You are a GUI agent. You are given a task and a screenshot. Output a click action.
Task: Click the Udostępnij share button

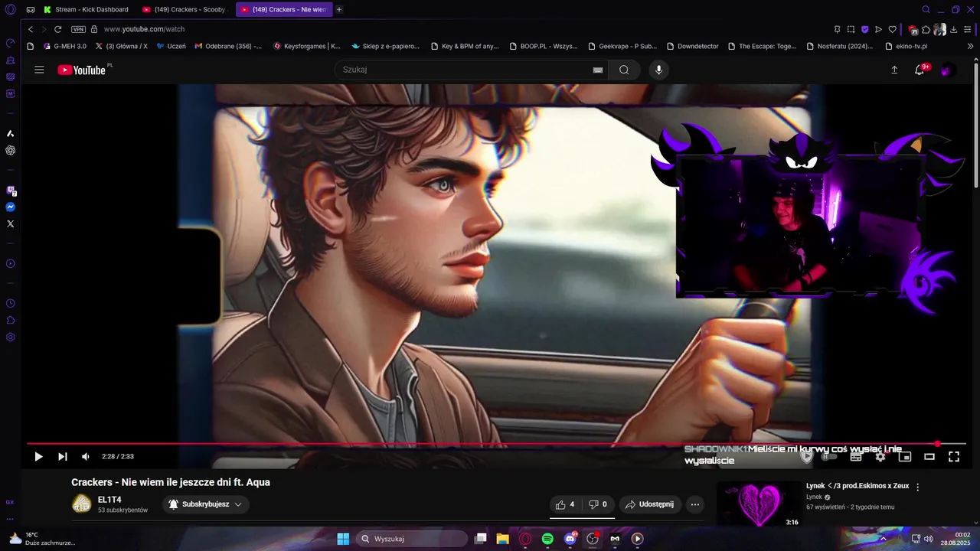(x=649, y=504)
